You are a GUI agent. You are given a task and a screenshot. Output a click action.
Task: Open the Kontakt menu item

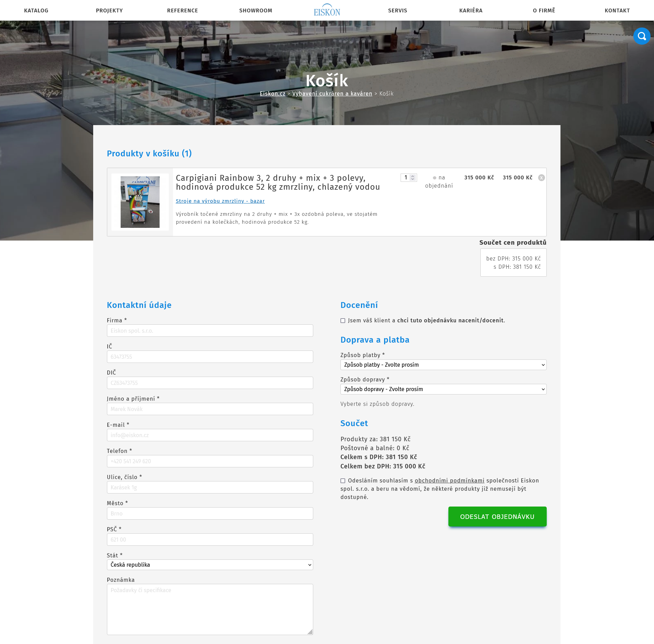point(618,11)
